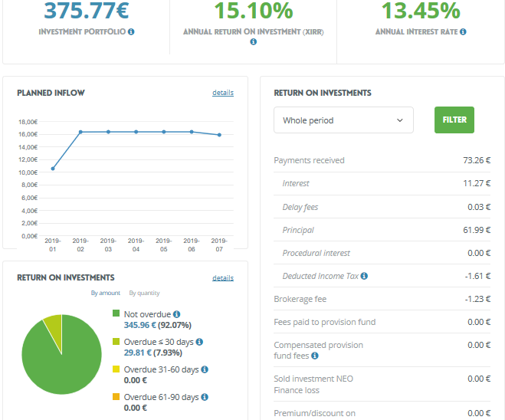
Task: Toggle Overdue 61-90 days orange legend swatch
Action: 116,397
